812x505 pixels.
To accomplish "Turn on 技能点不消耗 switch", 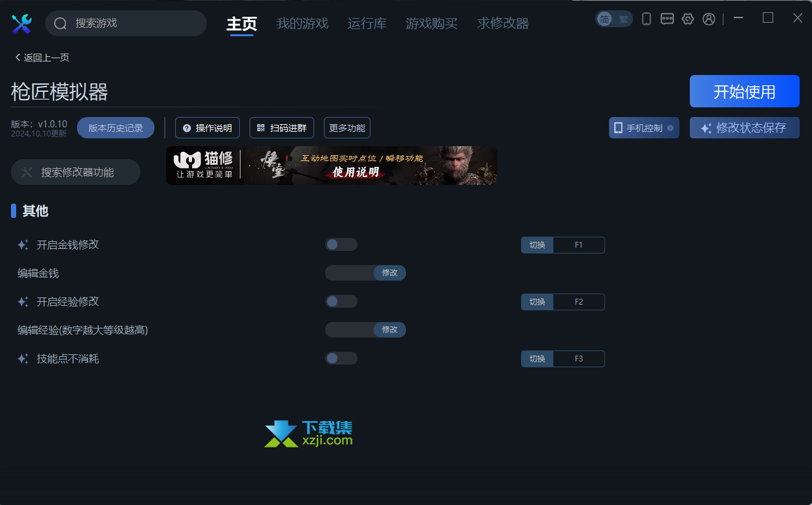I will (x=341, y=358).
